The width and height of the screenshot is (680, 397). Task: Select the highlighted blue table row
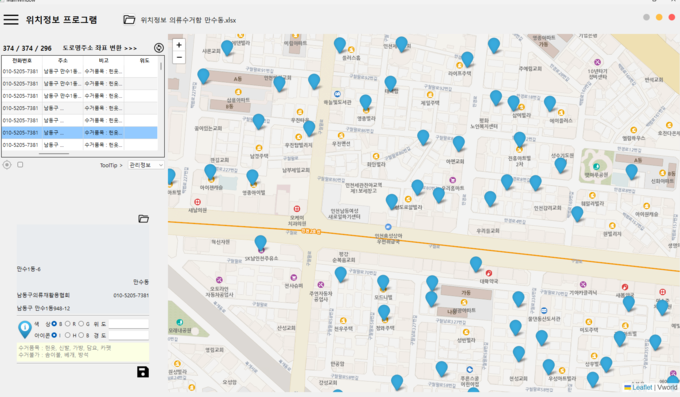click(80, 132)
